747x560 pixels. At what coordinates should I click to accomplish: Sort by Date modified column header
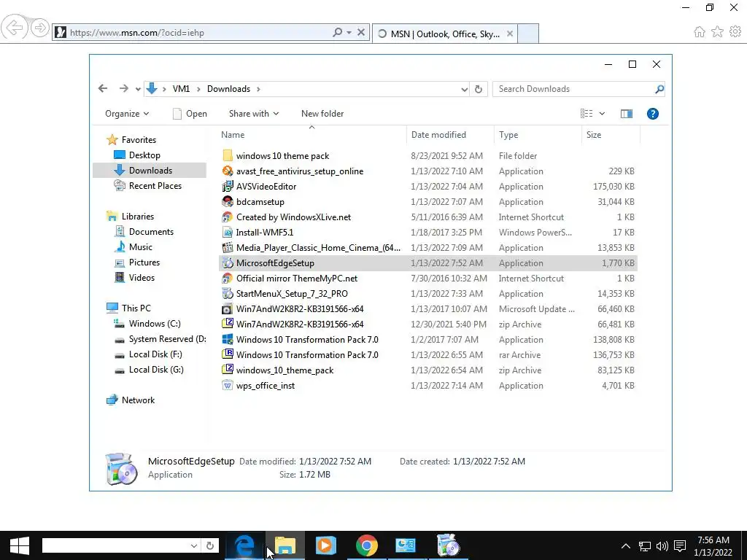[450, 135]
